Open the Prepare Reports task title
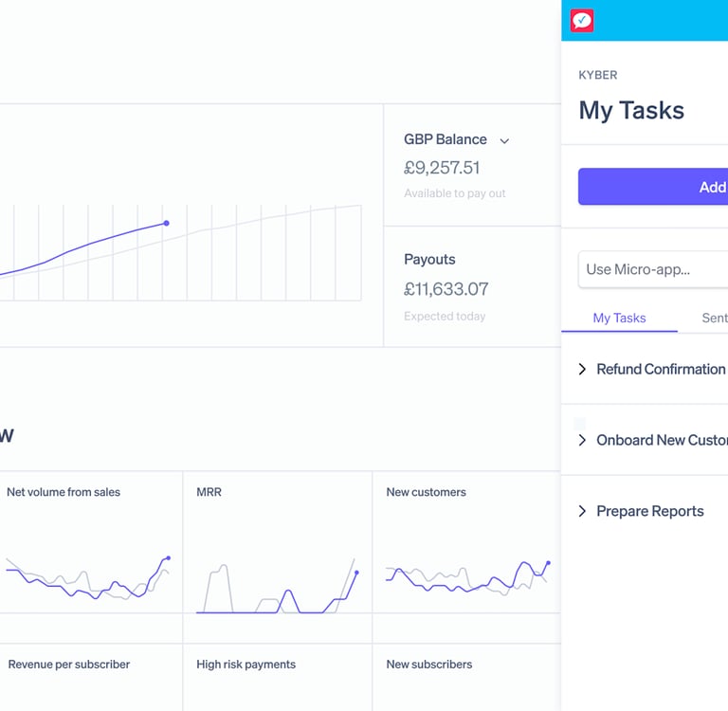The width and height of the screenshot is (728, 711). pyautogui.click(x=649, y=512)
